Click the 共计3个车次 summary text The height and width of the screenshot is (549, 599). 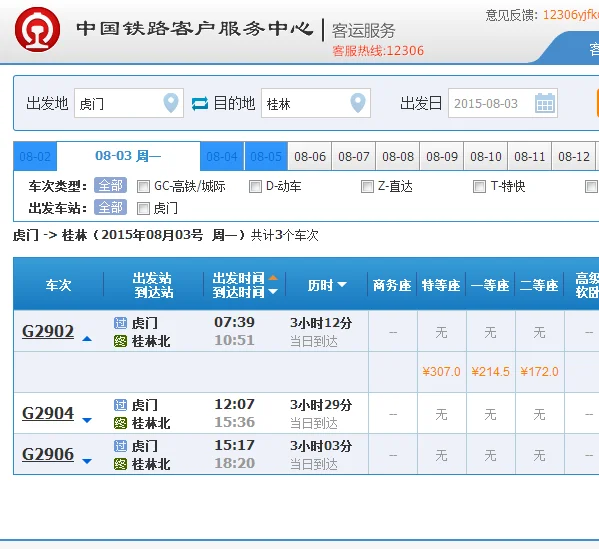(x=285, y=235)
